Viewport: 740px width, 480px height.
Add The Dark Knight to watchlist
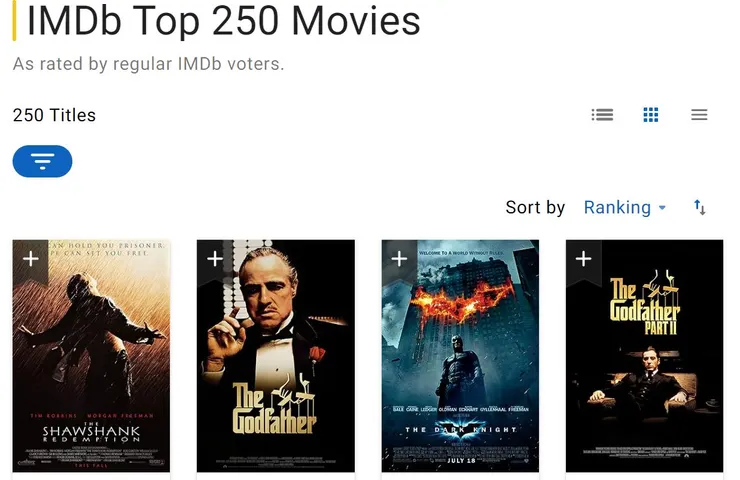tap(399, 260)
